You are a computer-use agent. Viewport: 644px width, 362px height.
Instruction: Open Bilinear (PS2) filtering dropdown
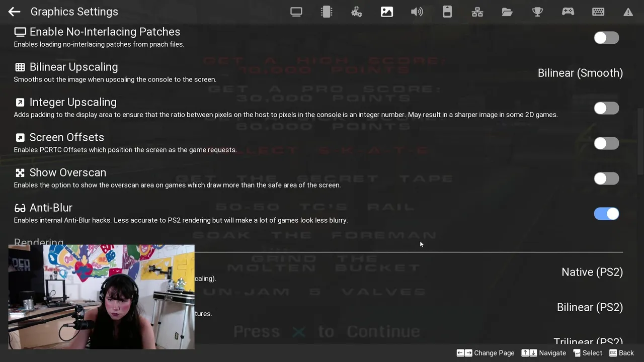tap(590, 307)
